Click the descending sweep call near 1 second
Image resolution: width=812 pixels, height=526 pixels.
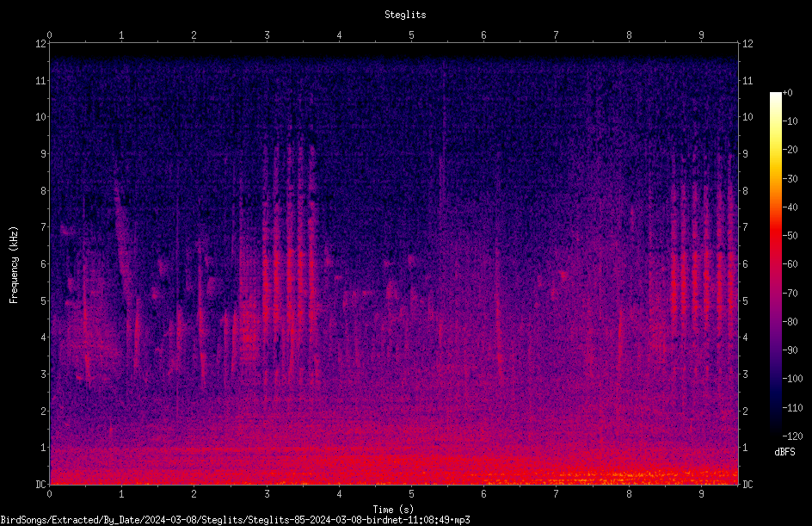pyautogui.click(x=123, y=249)
